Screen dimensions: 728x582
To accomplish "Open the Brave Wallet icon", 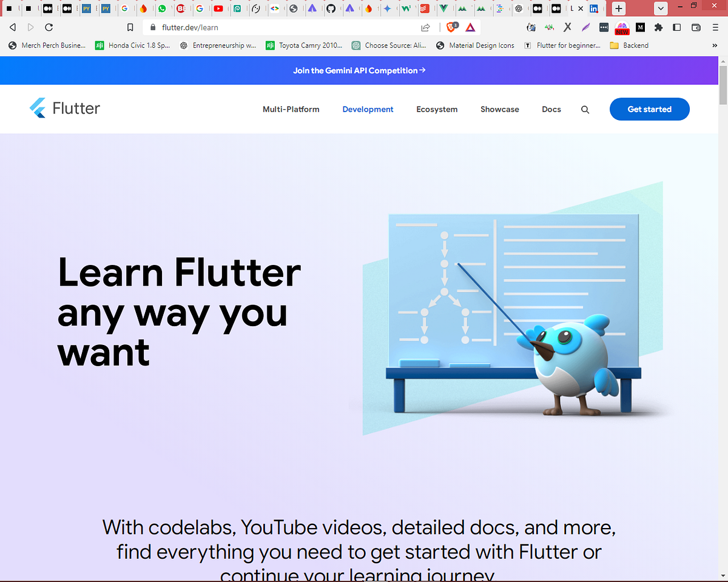I will 696,27.
